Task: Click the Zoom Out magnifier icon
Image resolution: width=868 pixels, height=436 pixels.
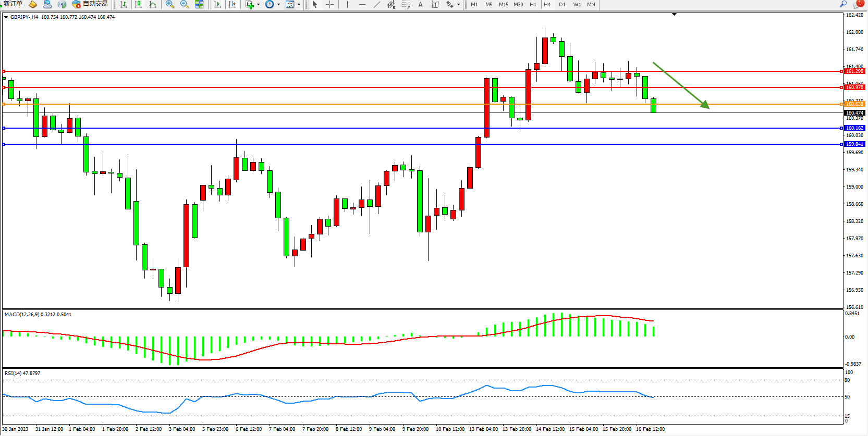Action: [x=184, y=5]
